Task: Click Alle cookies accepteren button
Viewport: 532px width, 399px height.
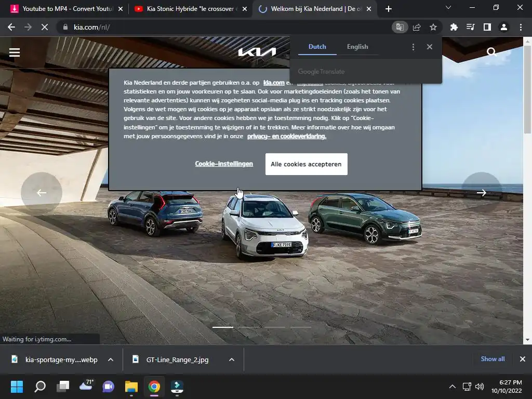Action: (306, 164)
